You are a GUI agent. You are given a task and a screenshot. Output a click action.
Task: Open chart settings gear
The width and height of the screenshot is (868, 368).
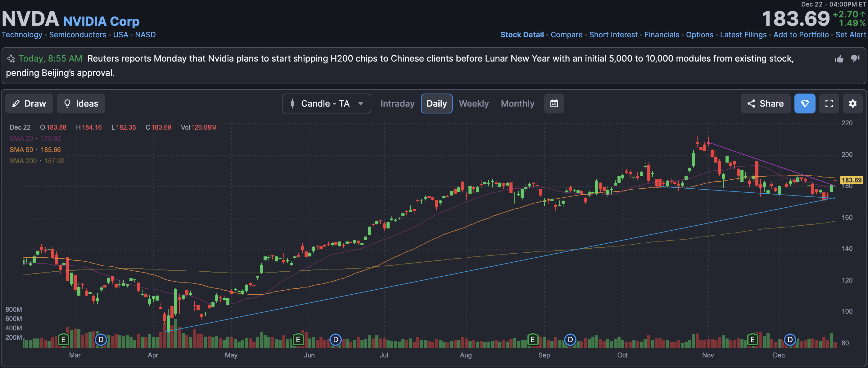click(852, 103)
